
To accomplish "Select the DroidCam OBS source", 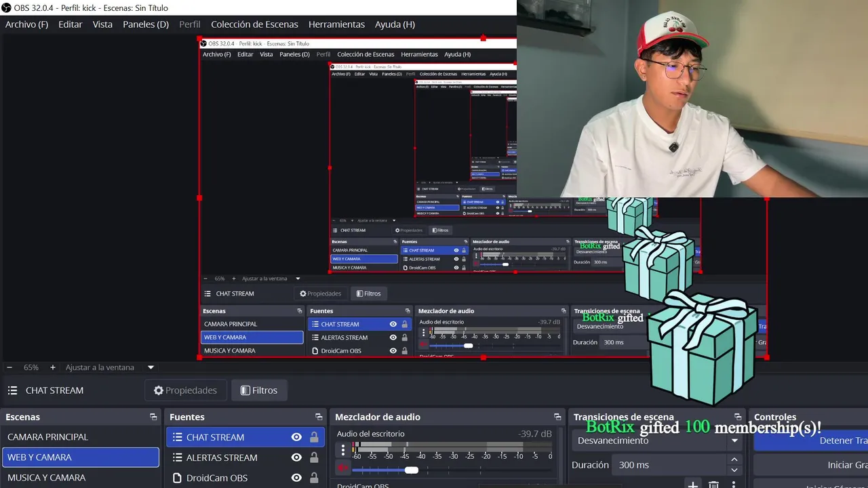I will [x=245, y=478].
